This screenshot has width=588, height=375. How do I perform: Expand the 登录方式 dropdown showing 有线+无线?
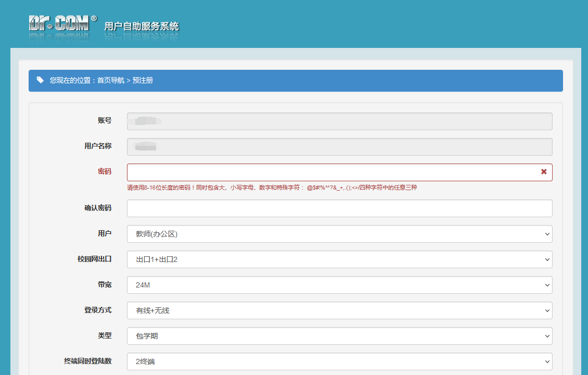(x=339, y=310)
